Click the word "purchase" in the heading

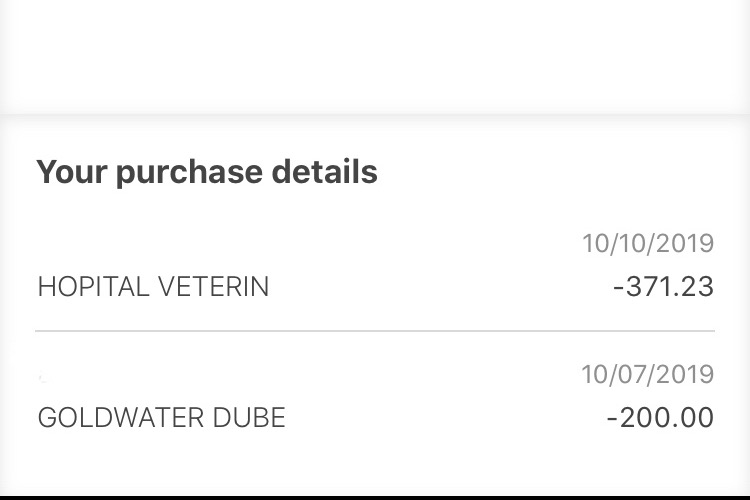tap(189, 173)
